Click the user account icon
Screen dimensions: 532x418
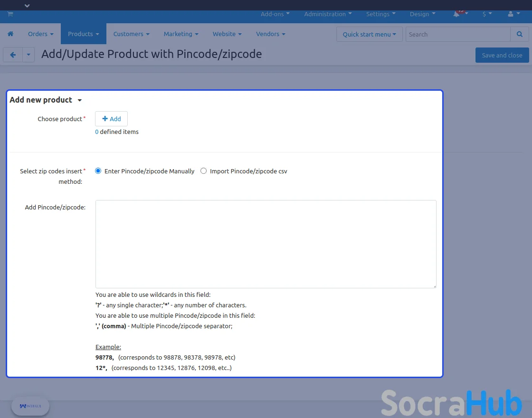[511, 14]
